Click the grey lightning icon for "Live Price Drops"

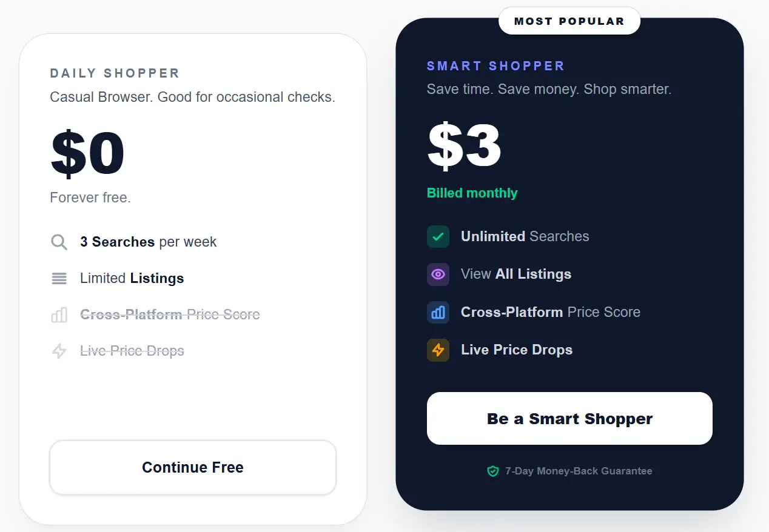tap(59, 351)
